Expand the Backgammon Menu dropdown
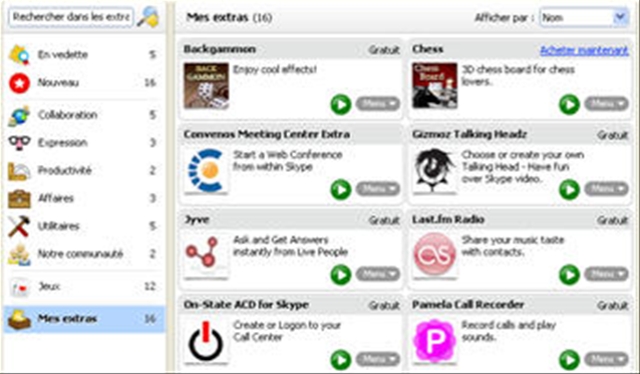 click(378, 104)
